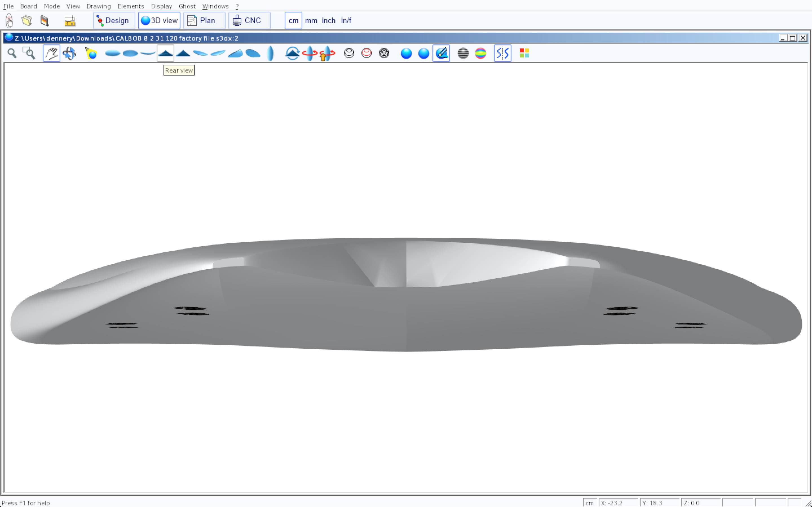Activate the 3D rotate view tool
The width and height of the screenshot is (812, 507).
coord(69,53)
